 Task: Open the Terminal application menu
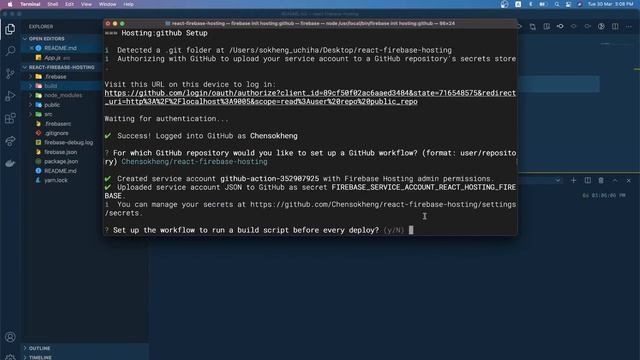pos(30,4)
